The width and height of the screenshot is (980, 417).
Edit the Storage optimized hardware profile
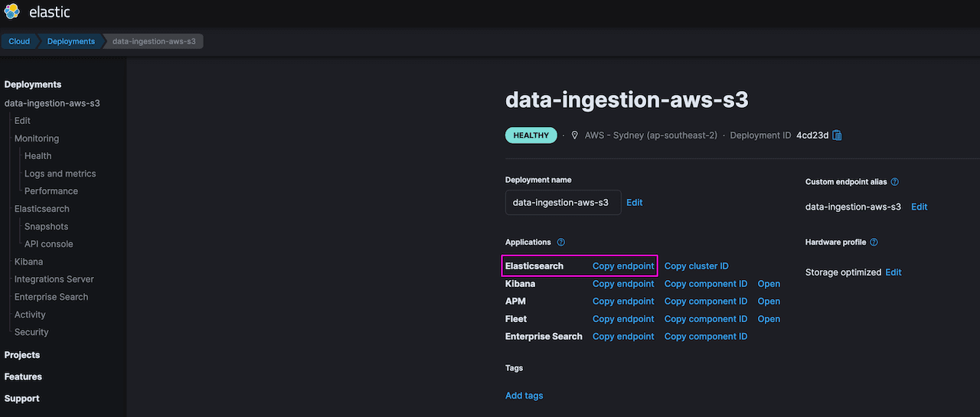coord(893,272)
